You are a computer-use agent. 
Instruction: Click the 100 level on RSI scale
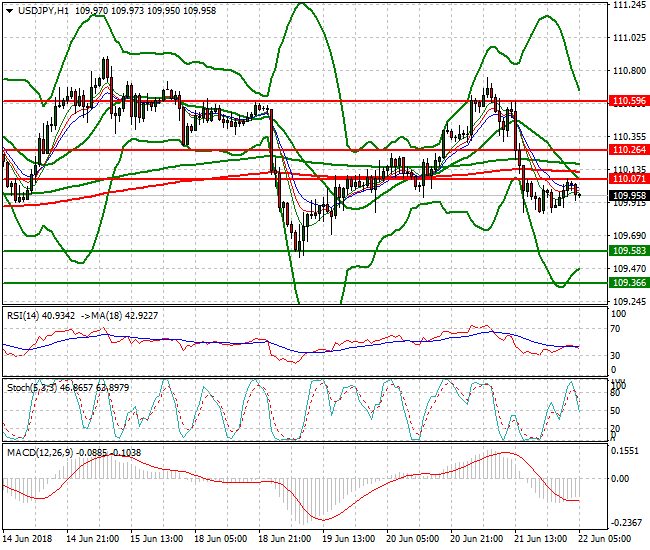coord(617,314)
